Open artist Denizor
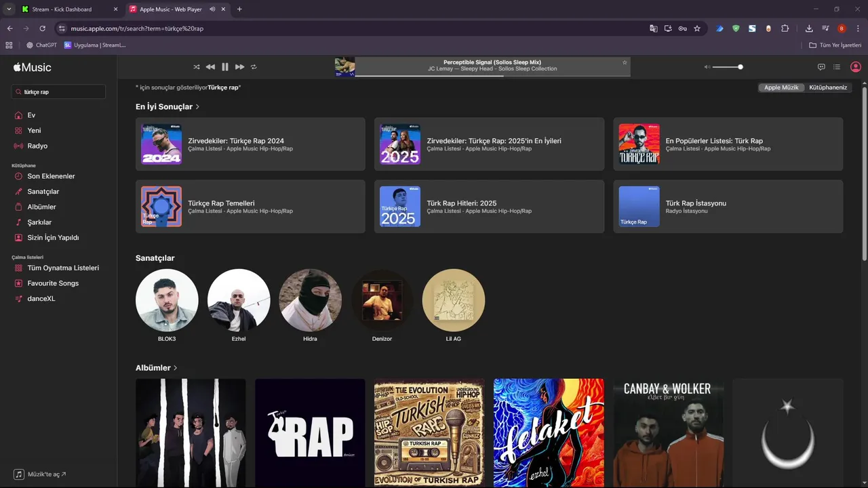The image size is (868, 488). pos(382,300)
